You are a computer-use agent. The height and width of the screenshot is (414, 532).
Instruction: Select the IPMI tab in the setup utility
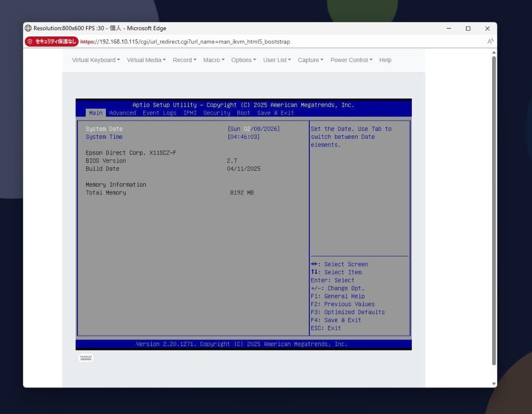pyautogui.click(x=190, y=113)
